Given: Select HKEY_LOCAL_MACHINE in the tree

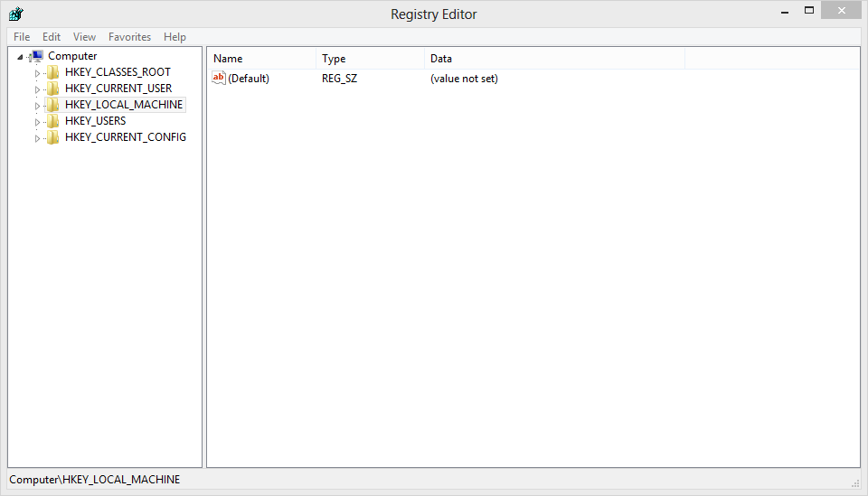Looking at the screenshot, I should click(x=124, y=105).
